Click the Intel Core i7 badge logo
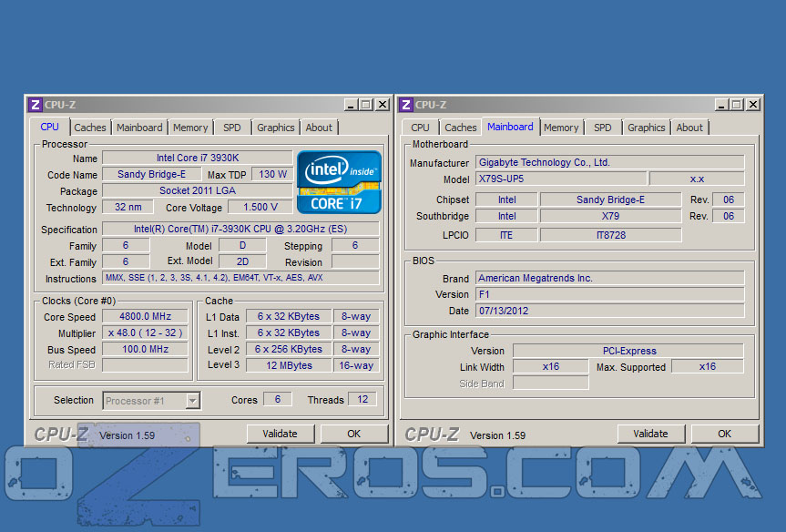The image size is (786, 532). coord(340,182)
